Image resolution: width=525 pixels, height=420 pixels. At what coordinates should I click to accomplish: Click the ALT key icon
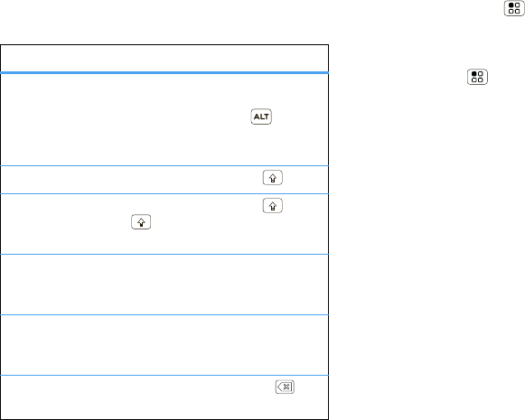[x=261, y=117]
